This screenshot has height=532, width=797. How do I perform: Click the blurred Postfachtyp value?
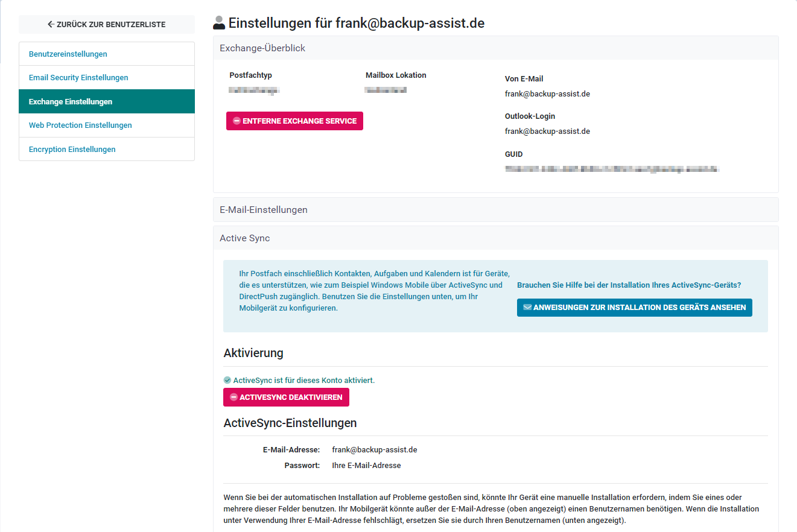(254, 90)
